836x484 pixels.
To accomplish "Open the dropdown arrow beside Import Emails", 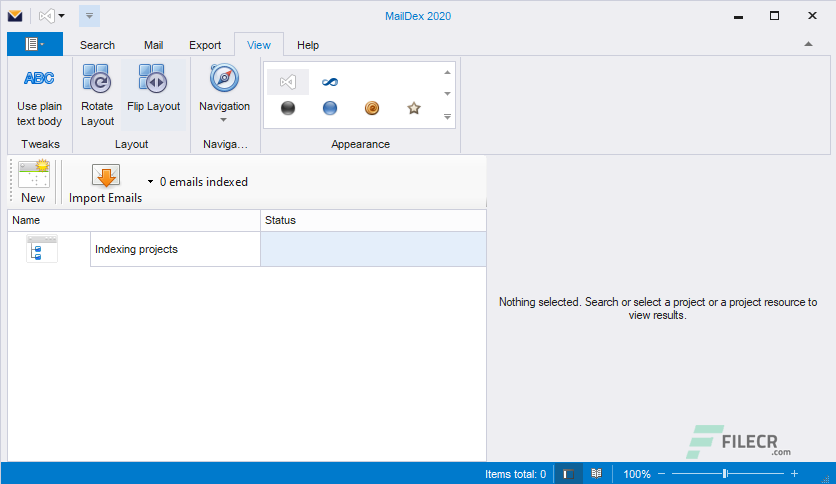I will pyautogui.click(x=150, y=182).
